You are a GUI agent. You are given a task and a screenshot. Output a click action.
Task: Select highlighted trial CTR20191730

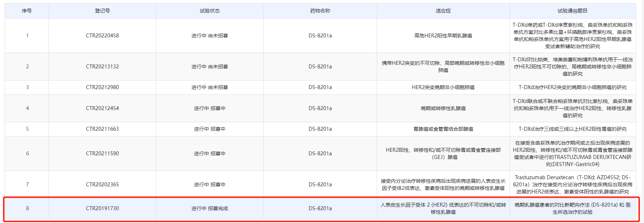tap(102, 208)
